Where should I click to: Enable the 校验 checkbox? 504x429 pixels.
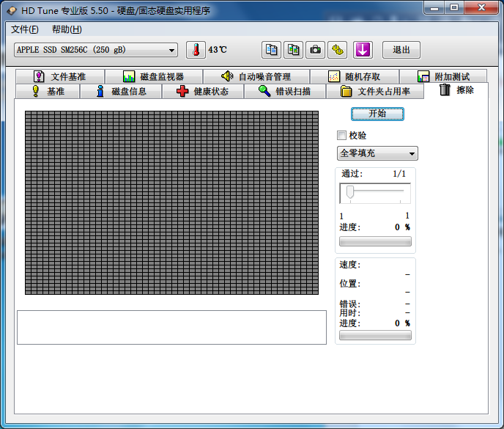point(341,136)
